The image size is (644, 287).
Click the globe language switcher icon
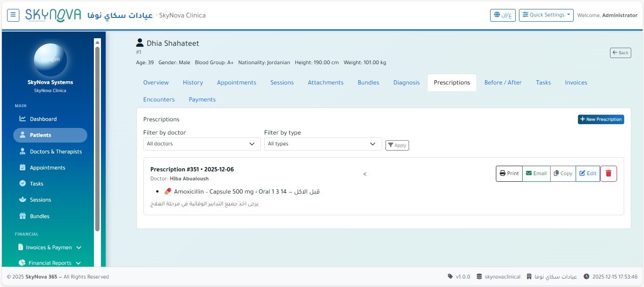503,15
